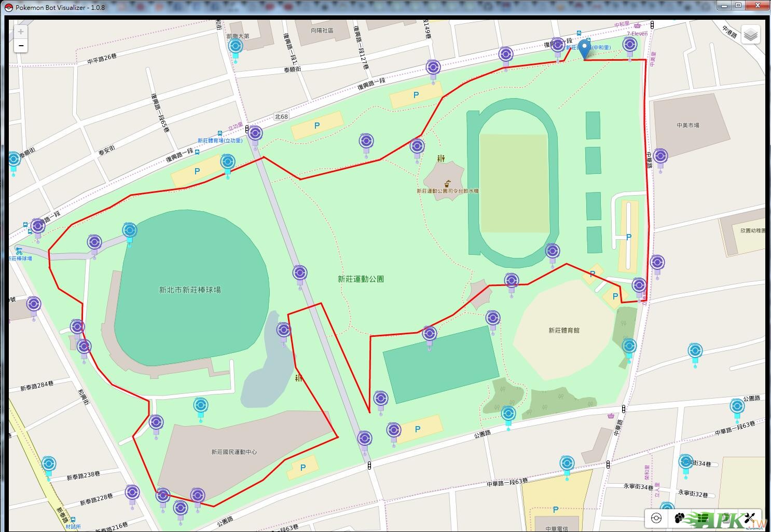771x532 pixels.
Task: Select the blue Pokestop near 凱撒大第
Action: [236, 50]
